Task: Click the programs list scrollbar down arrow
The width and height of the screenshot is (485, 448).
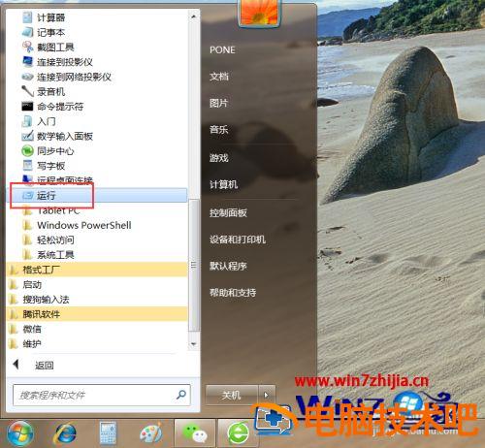Action: pyautogui.click(x=194, y=344)
